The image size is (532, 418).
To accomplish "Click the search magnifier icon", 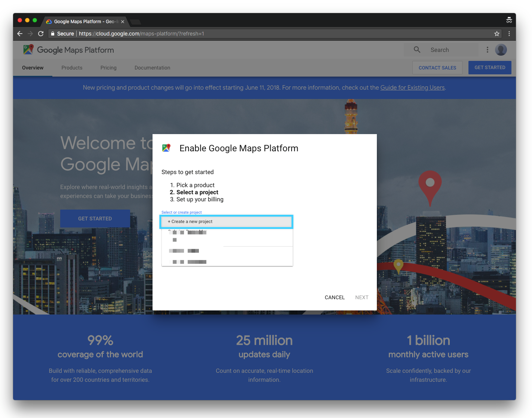I will (x=417, y=49).
